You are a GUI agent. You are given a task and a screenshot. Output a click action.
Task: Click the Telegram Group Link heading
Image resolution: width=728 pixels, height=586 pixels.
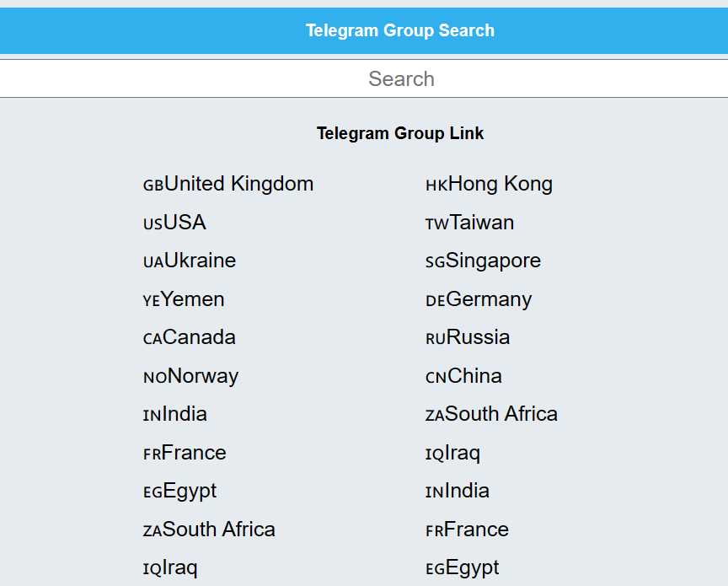coord(400,133)
